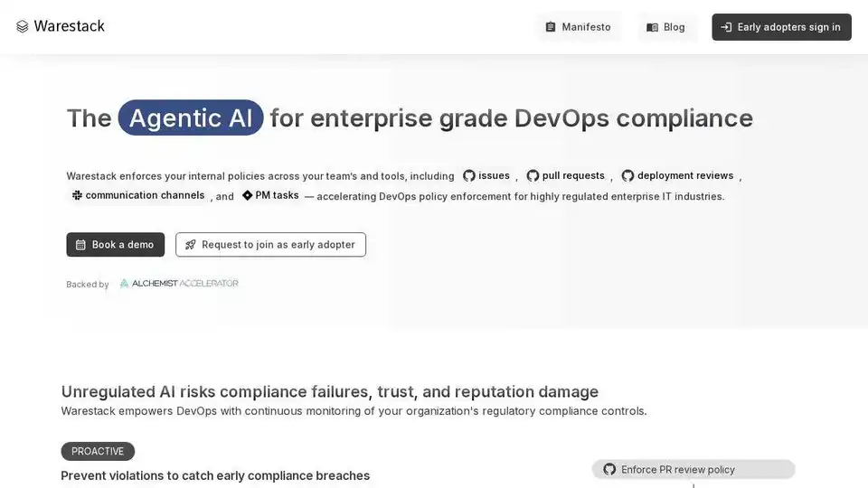Select the PM tasks tag
This screenshot has height=488, width=868.
[x=270, y=195]
